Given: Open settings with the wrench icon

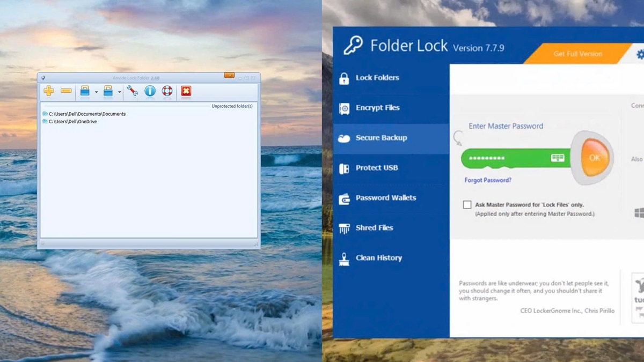Looking at the screenshot, I should click(x=132, y=91).
